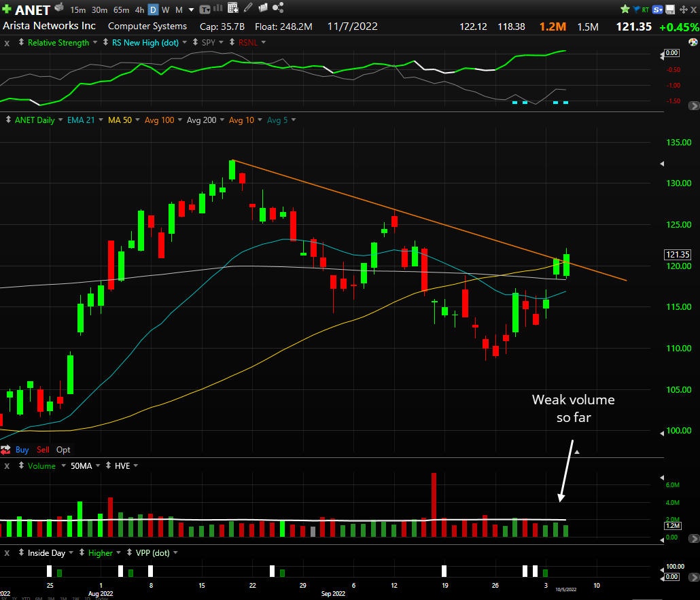This screenshot has height=600, width=700.
Task: Switch to the 15m timeframe
Action: pyautogui.click(x=77, y=10)
